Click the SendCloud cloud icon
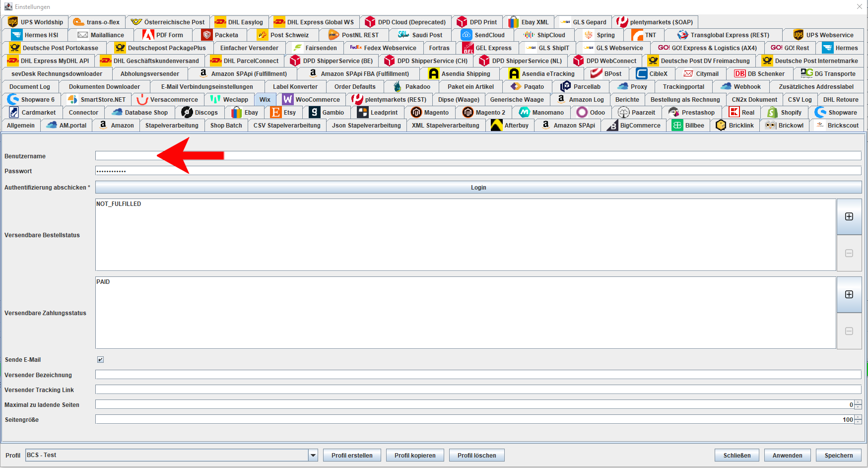Viewport: 868px width, 468px height. click(x=467, y=35)
